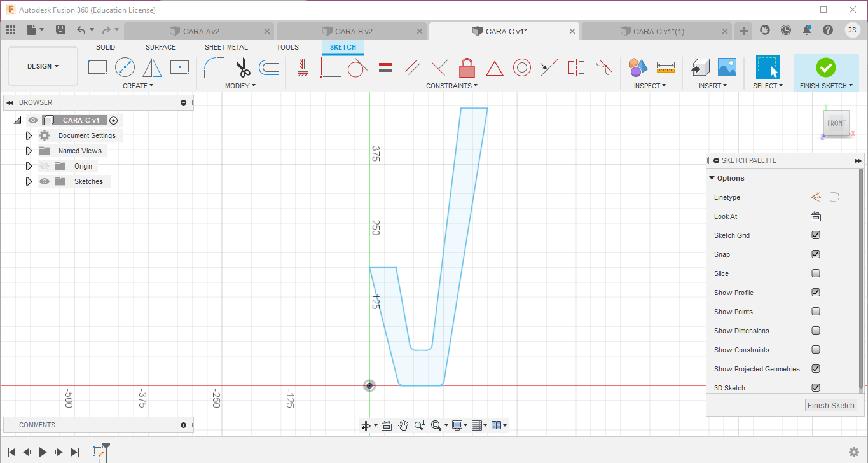This screenshot has width=868, height=463.
Task: Apply the perpendicular constraint
Action: point(439,67)
